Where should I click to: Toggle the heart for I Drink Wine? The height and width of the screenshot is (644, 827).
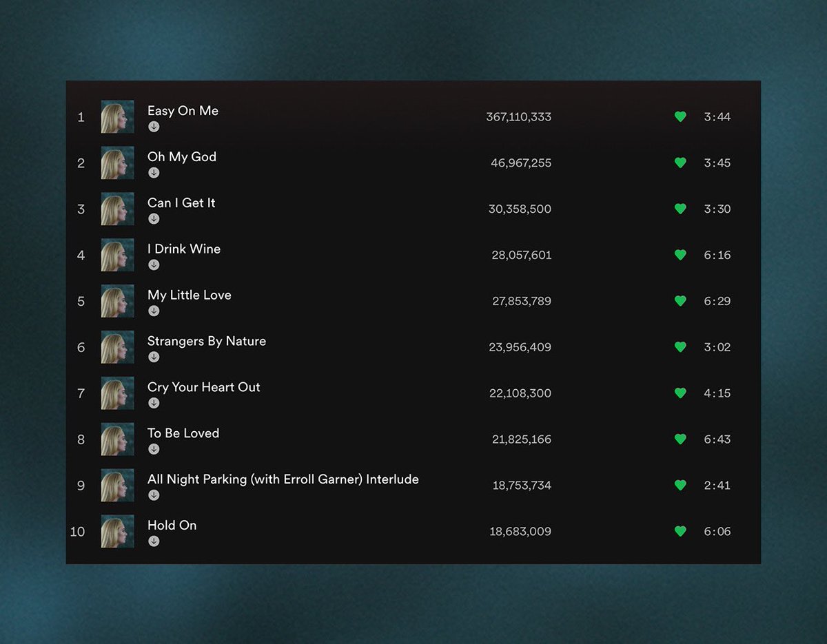(680, 255)
